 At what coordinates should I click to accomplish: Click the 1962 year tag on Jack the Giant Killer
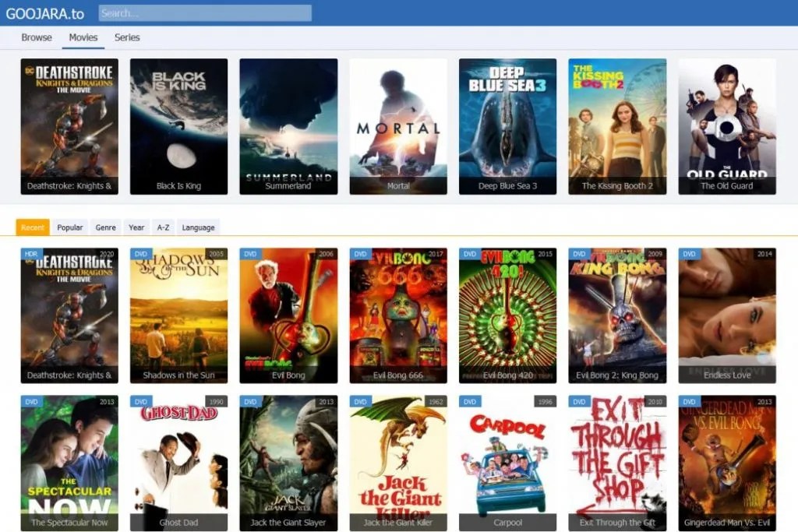(x=436, y=402)
